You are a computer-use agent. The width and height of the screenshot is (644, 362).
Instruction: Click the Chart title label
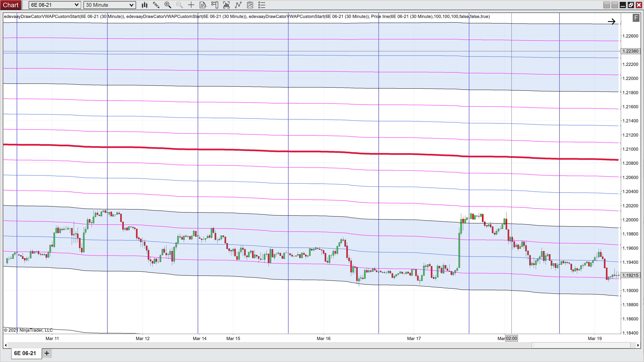point(11,5)
